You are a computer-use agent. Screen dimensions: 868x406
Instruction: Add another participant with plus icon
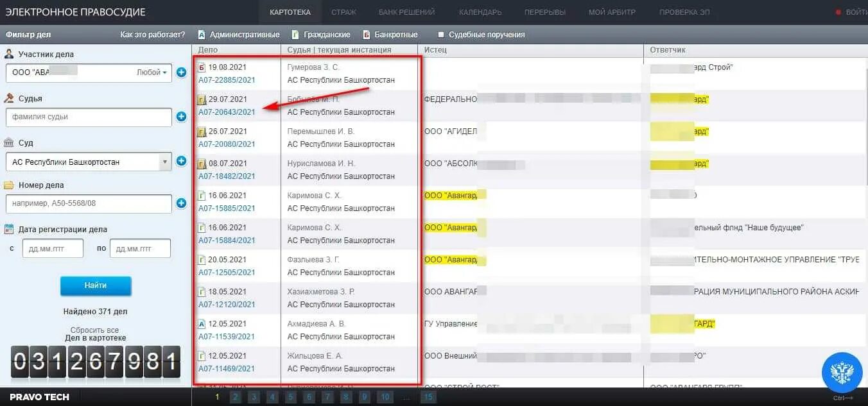(x=181, y=72)
